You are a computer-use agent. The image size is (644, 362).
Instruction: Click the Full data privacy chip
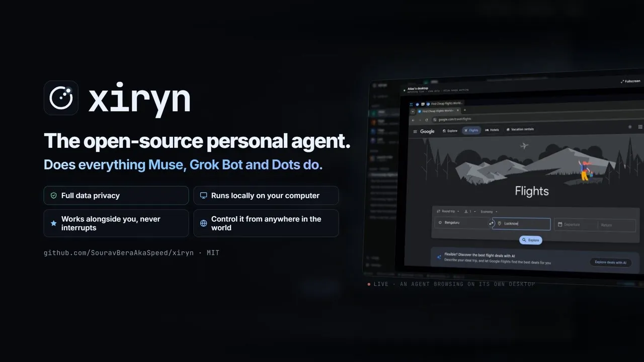(116, 196)
